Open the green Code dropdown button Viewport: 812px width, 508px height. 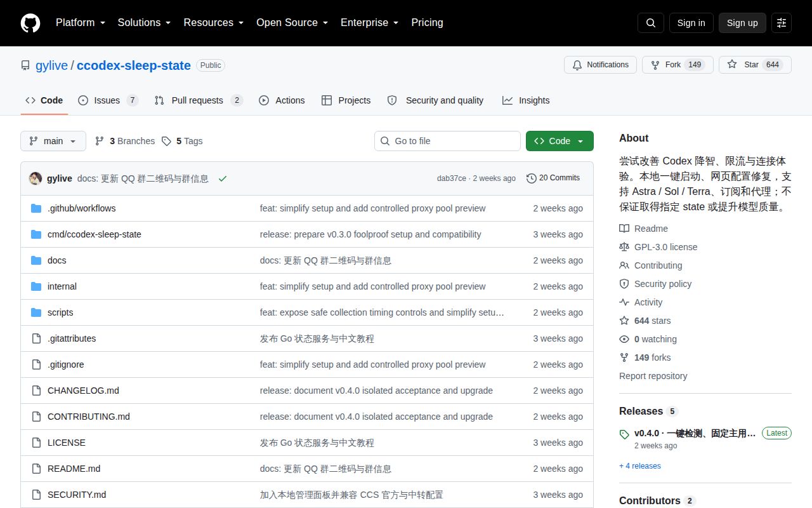tap(560, 141)
